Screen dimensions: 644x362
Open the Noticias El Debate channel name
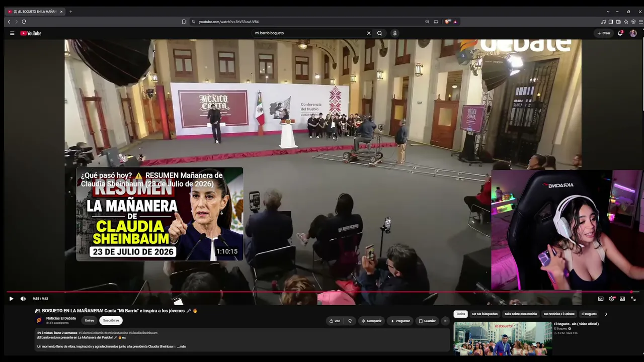pyautogui.click(x=61, y=318)
